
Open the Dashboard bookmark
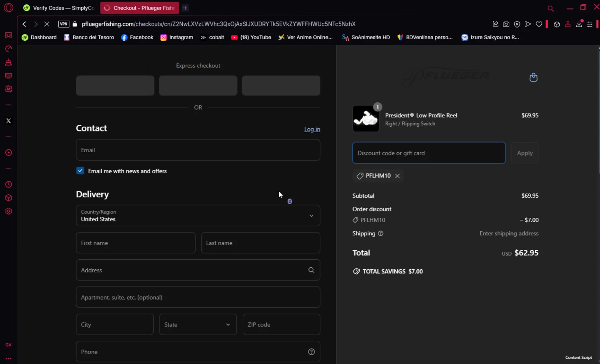click(x=39, y=37)
